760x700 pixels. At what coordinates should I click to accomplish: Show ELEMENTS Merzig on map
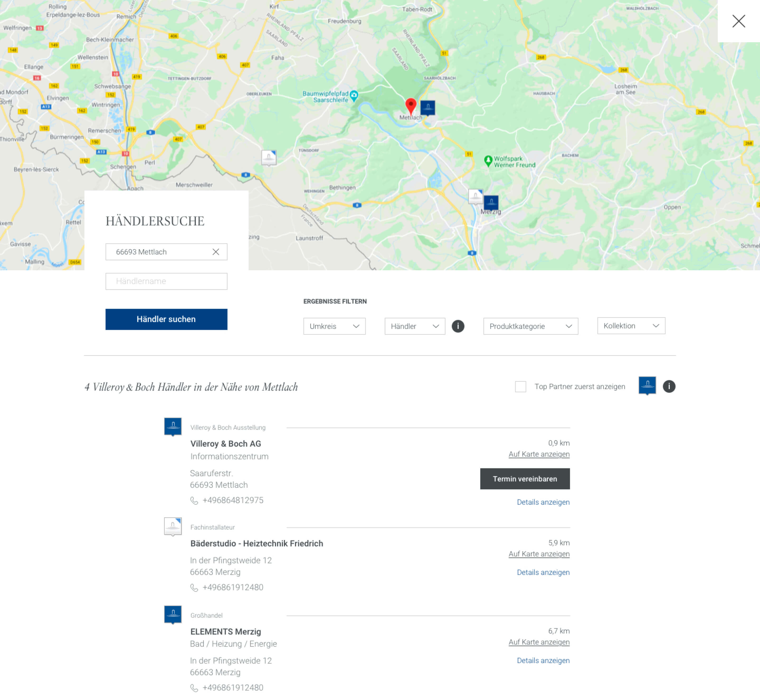click(x=539, y=642)
